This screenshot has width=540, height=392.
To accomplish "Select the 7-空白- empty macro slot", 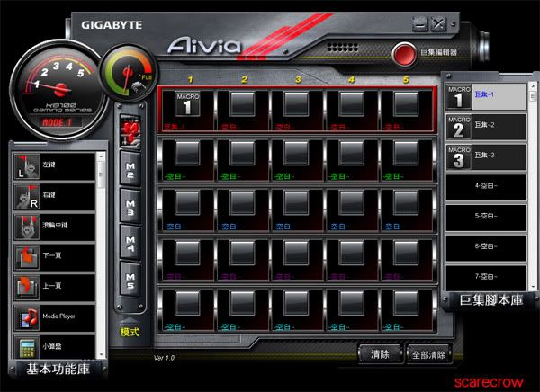I will point(486,278).
